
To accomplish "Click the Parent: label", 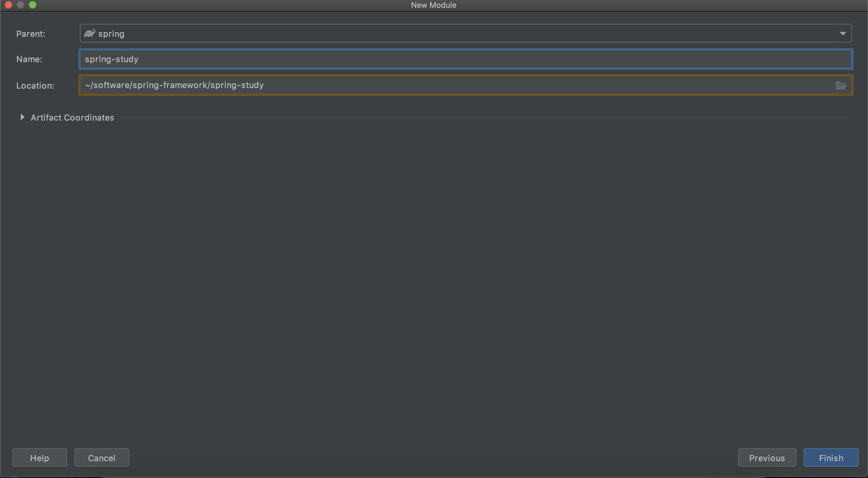I will click(31, 34).
